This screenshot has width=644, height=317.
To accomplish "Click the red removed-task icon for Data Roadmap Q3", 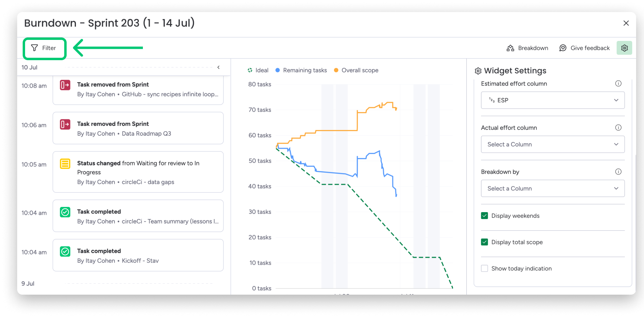I will click(65, 124).
